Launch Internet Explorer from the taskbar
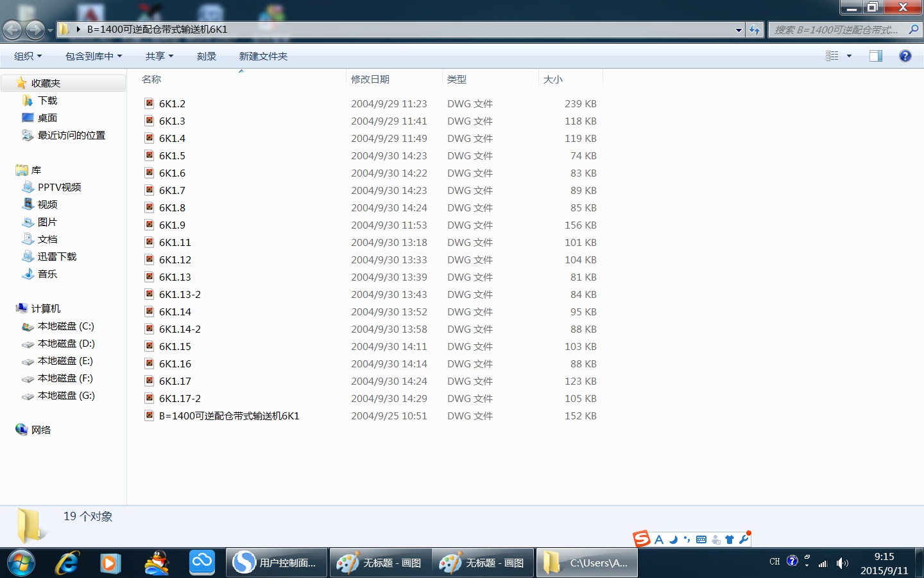The height and width of the screenshot is (578, 924). coord(67,563)
